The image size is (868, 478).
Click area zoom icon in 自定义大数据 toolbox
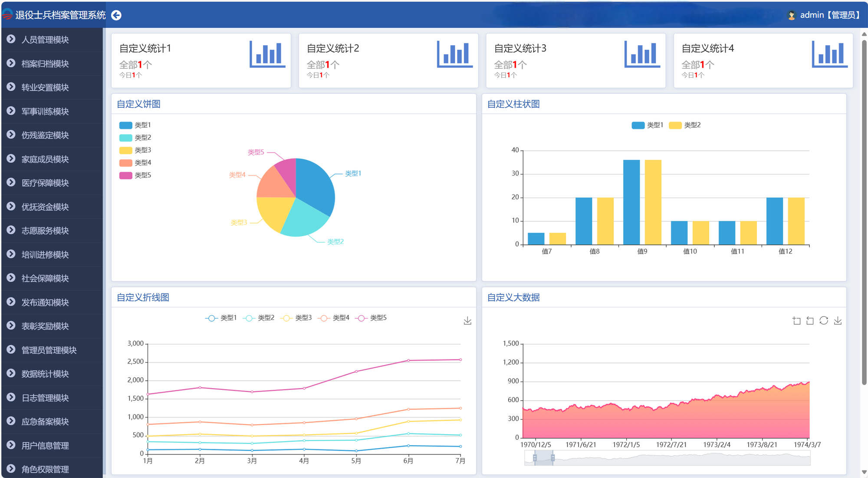[x=796, y=321]
